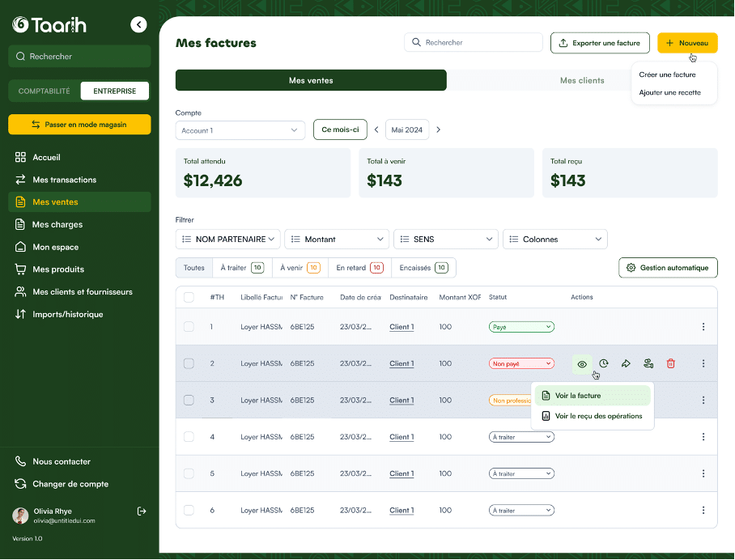
Task: Click the Rechercher field in the header
Action: point(474,43)
